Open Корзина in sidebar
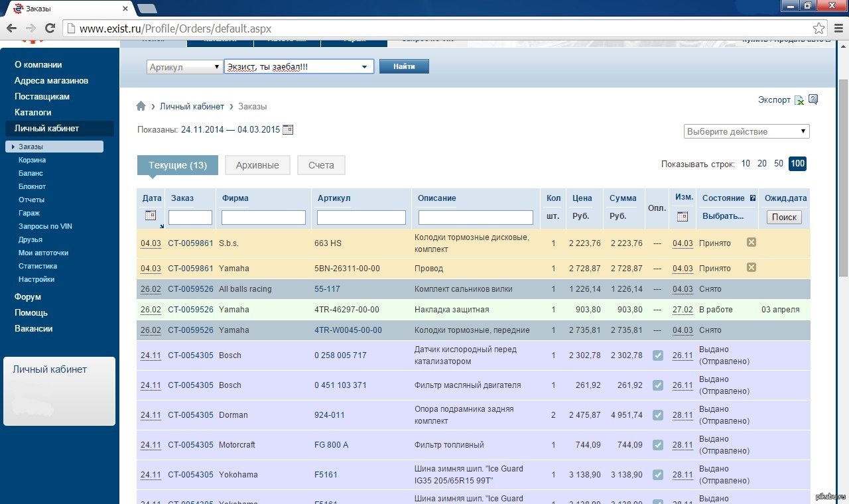Viewport: 849px width, 504px height. click(x=32, y=160)
